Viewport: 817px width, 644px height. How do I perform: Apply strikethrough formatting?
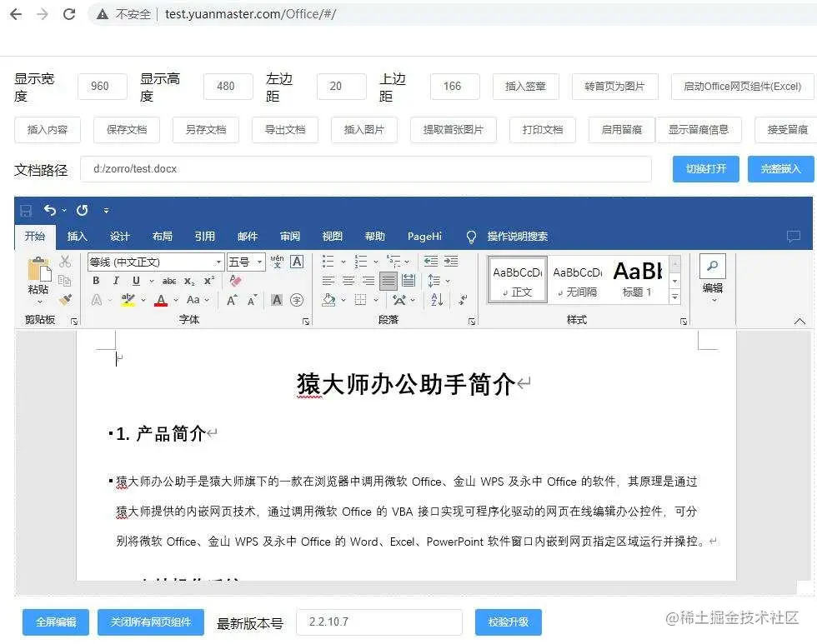tap(168, 279)
